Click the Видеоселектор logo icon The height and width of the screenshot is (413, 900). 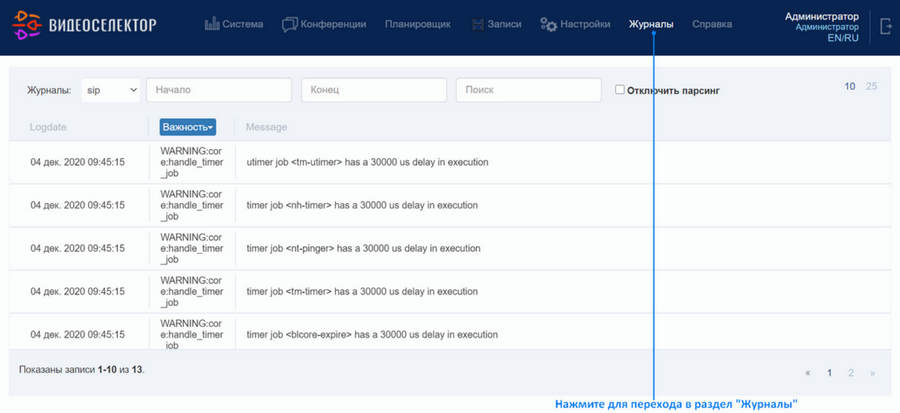pyautogui.click(x=27, y=25)
